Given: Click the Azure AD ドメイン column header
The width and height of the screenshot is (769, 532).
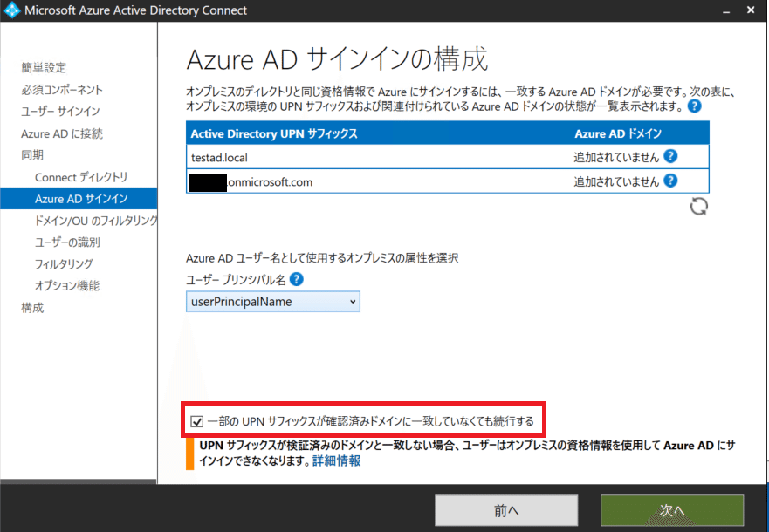Looking at the screenshot, I should coord(618,133).
